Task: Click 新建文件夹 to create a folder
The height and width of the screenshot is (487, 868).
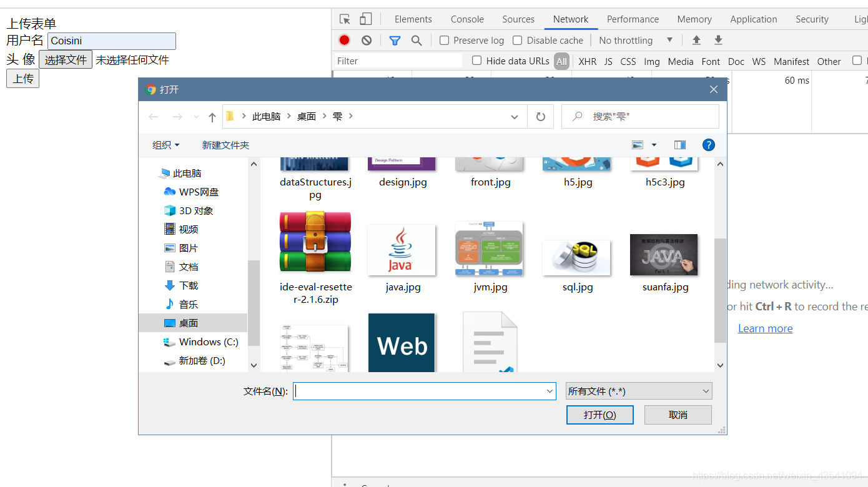Action: click(225, 145)
